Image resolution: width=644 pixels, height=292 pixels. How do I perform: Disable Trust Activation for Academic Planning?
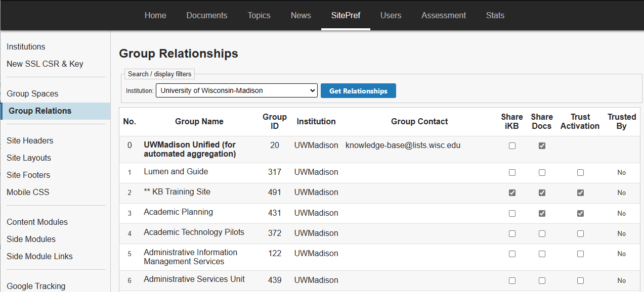pyautogui.click(x=580, y=214)
